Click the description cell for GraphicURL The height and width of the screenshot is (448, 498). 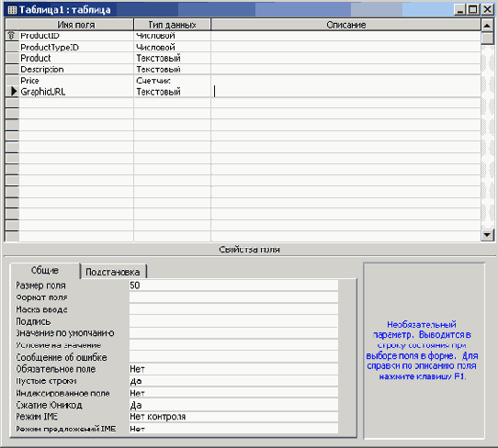point(345,92)
